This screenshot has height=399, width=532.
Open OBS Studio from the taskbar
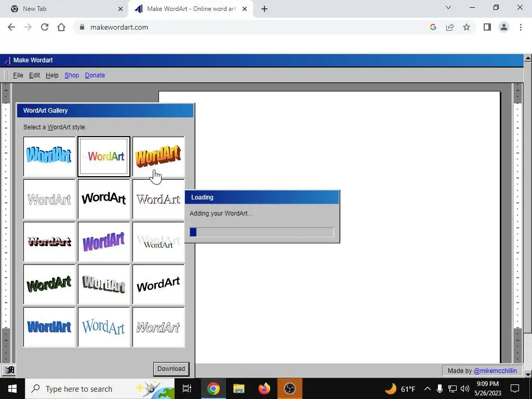(x=290, y=389)
